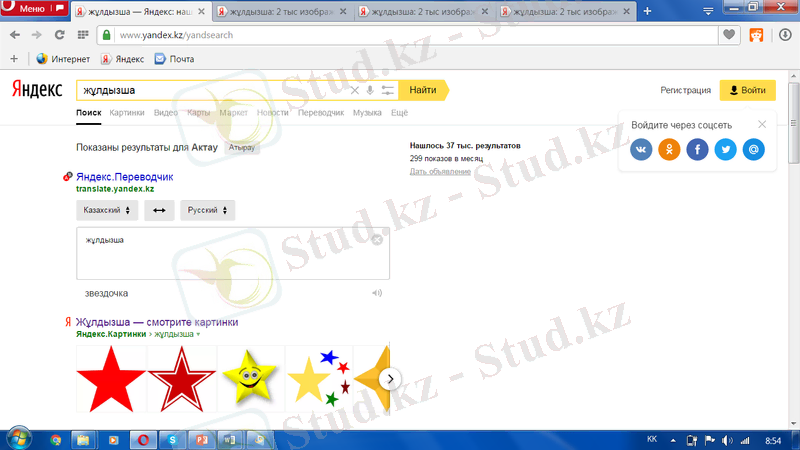The image size is (800, 450).
Task: Play translation audio with the speaker icon
Action: point(377,293)
